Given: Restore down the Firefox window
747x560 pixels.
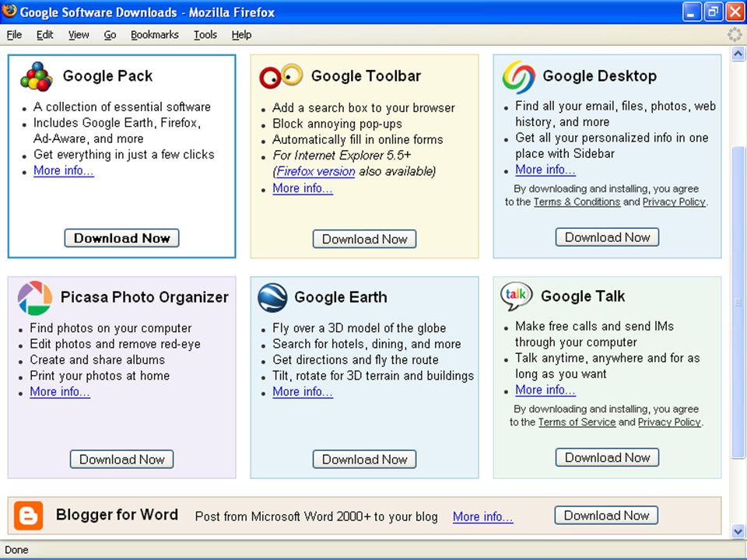Looking at the screenshot, I should (x=714, y=12).
